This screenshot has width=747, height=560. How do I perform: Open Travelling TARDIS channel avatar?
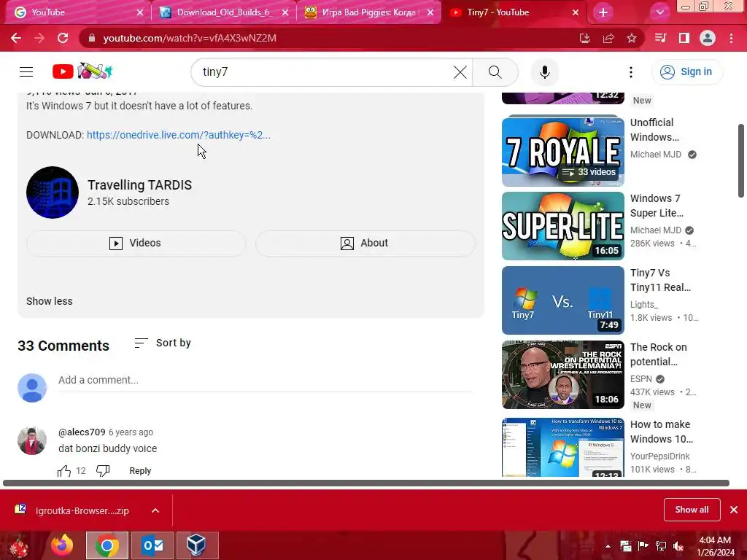click(53, 192)
